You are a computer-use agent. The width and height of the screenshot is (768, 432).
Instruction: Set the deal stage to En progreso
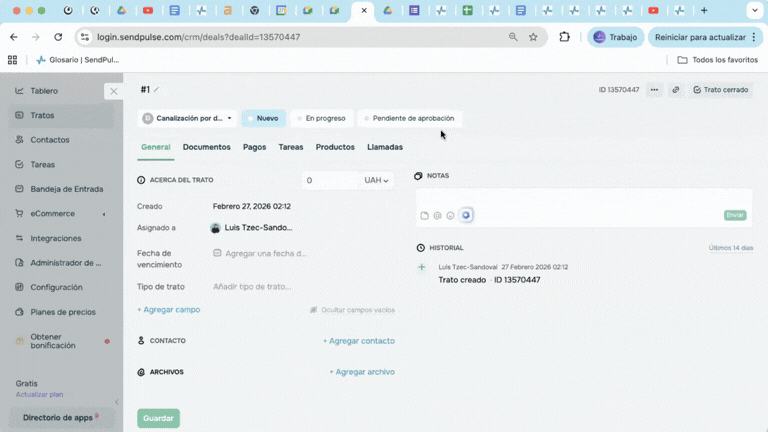click(322, 118)
